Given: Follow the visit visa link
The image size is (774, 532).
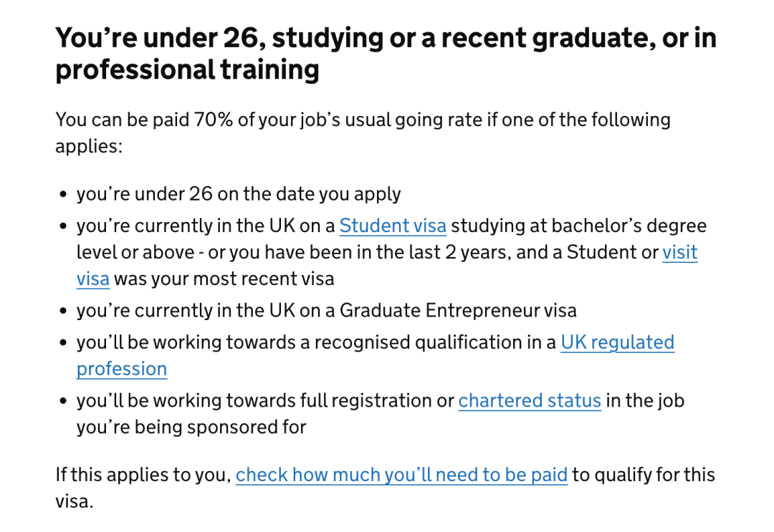Looking at the screenshot, I should click(x=679, y=253).
